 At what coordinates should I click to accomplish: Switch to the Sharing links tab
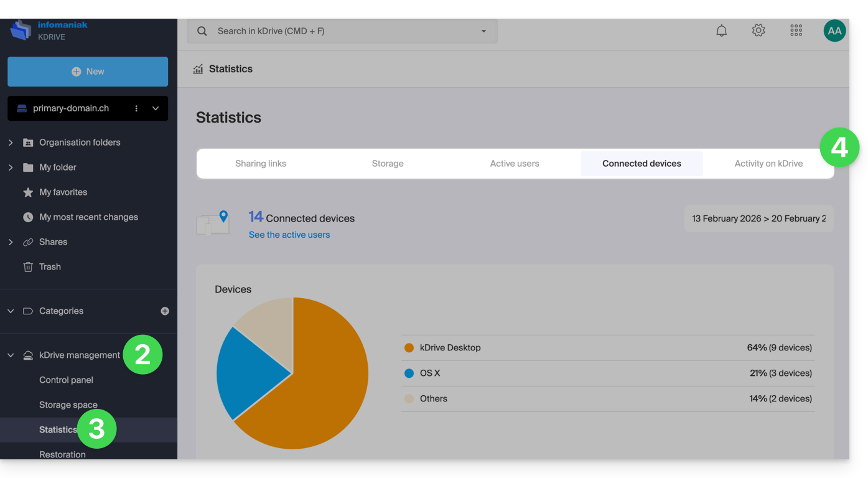[261, 164]
